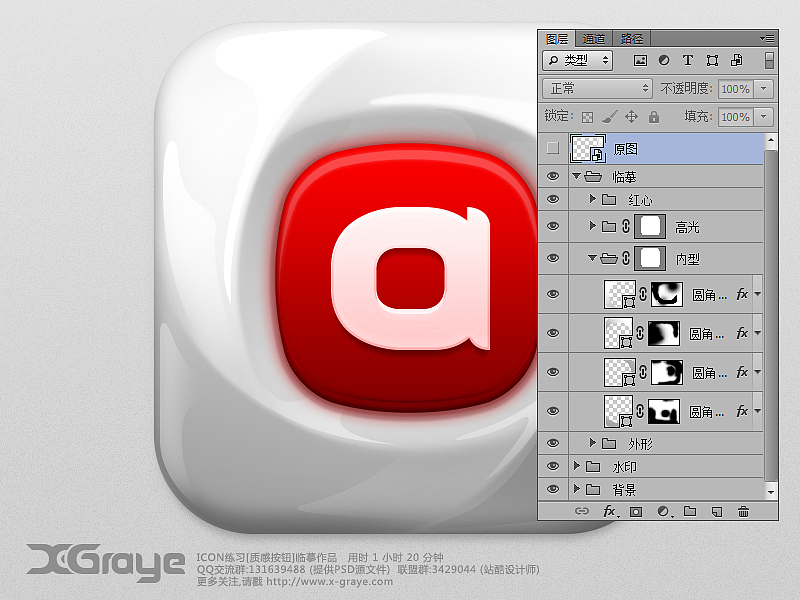Viewport: 800px width, 600px height.
Task: Filter layers by pixel layers icon
Action: (x=640, y=61)
